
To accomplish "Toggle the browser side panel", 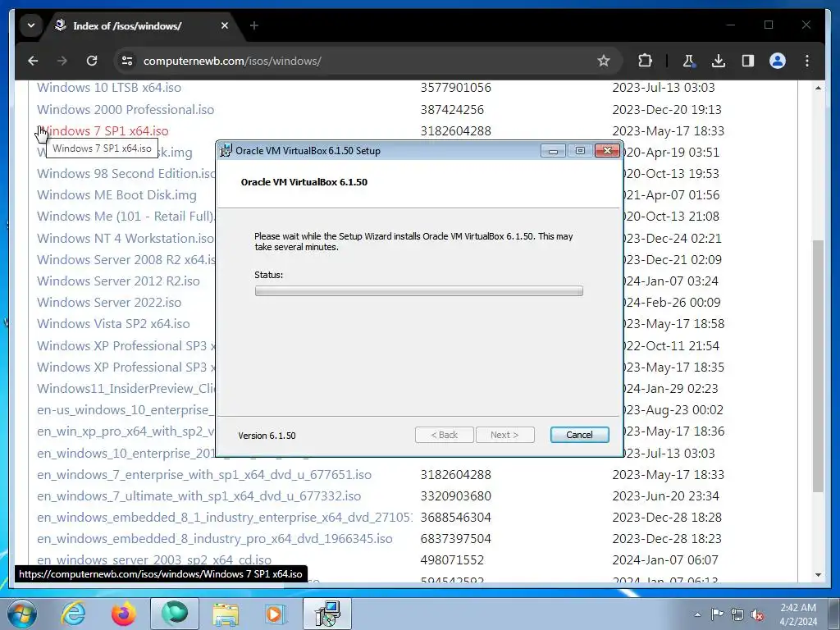I will click(x=748, y=61).
